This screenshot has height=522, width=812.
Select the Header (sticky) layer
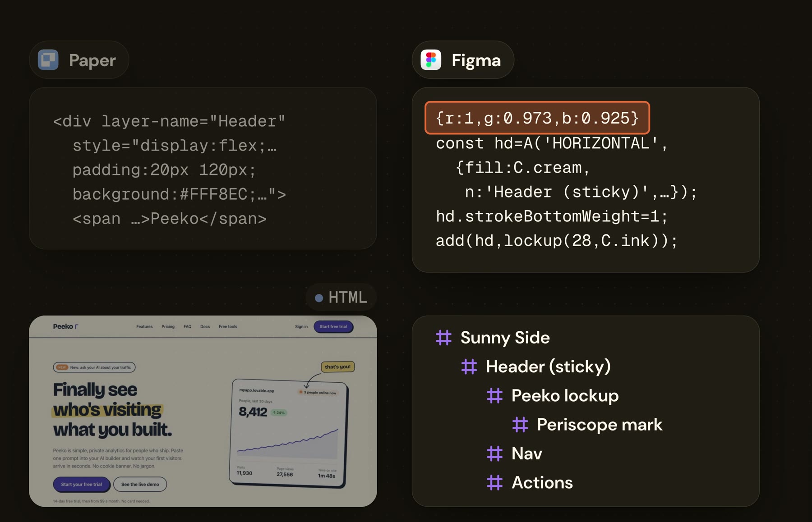click(x=548, y=366)
